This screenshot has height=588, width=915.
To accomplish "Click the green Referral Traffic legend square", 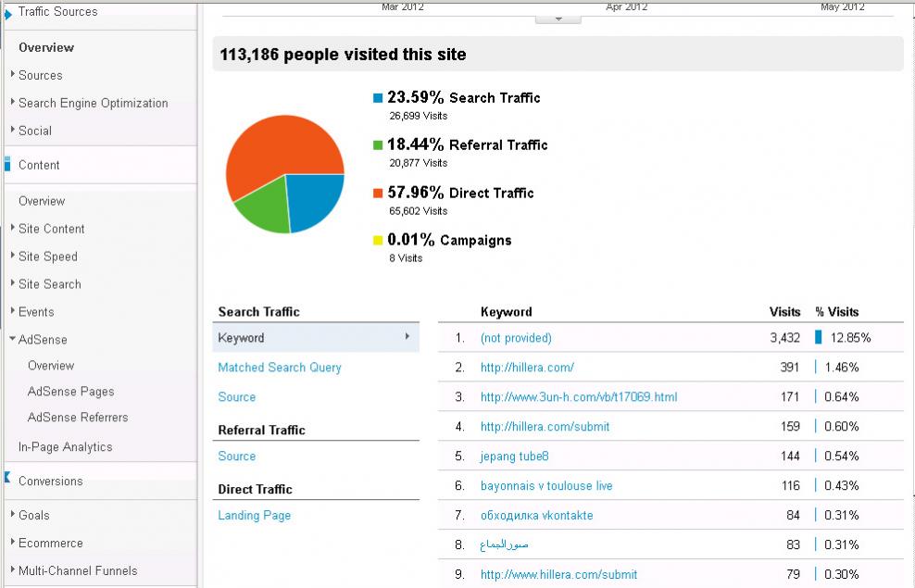I will pos(378,145).
